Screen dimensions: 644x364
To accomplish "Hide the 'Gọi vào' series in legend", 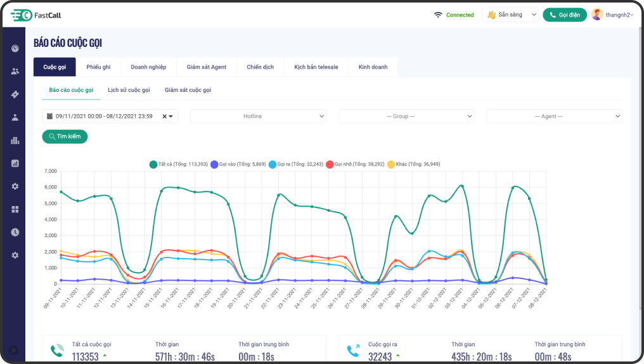I will pyautogui.click(x=237, y=164).
